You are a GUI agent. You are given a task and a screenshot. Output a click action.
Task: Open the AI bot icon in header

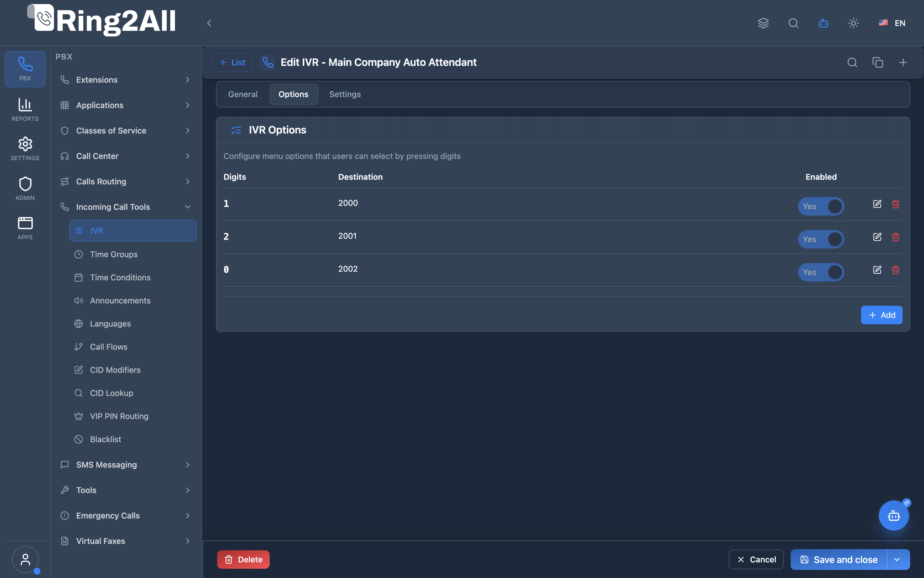click(823, 23)
